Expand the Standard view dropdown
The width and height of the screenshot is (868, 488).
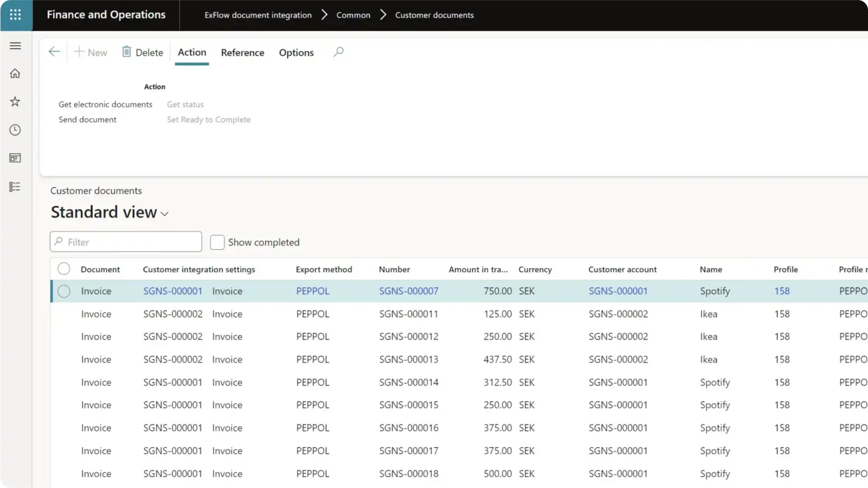coord(165,213)
